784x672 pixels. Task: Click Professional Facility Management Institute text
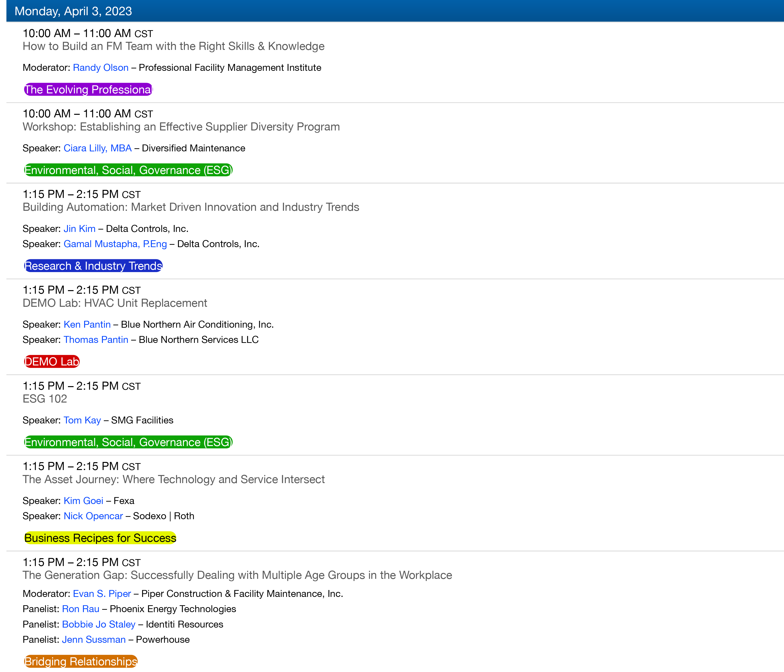[230, 68]
